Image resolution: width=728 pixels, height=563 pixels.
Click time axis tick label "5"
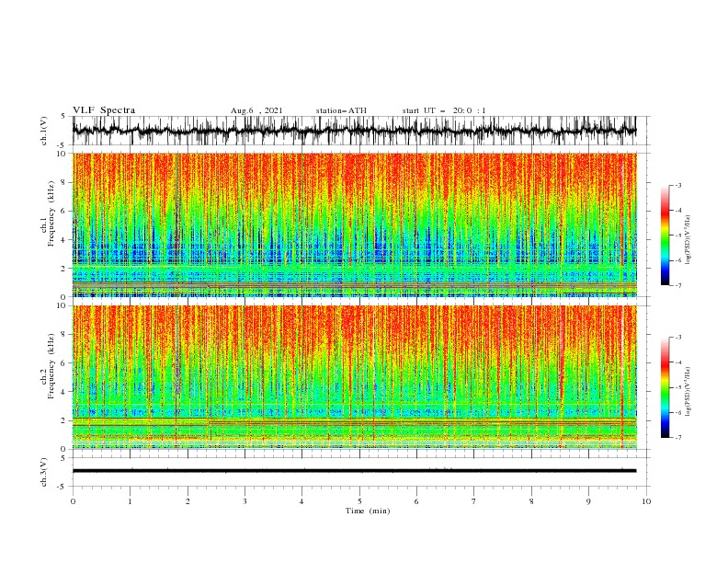pyautogui.click(x=359, y=501)
